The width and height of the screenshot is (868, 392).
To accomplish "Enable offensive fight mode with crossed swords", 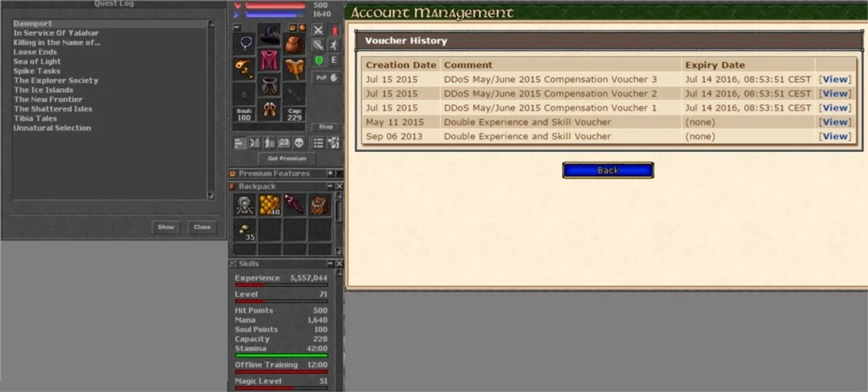I will click(318, 30).
